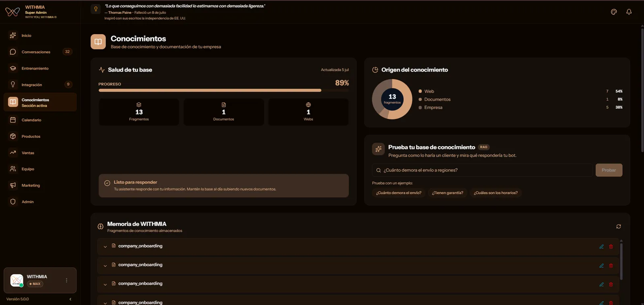Go to Inicio in the sidebar

click(40, 35)
